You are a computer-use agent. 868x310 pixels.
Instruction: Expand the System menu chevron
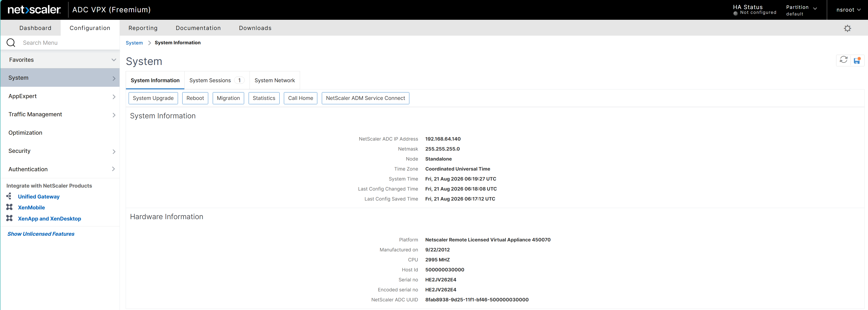114,78
